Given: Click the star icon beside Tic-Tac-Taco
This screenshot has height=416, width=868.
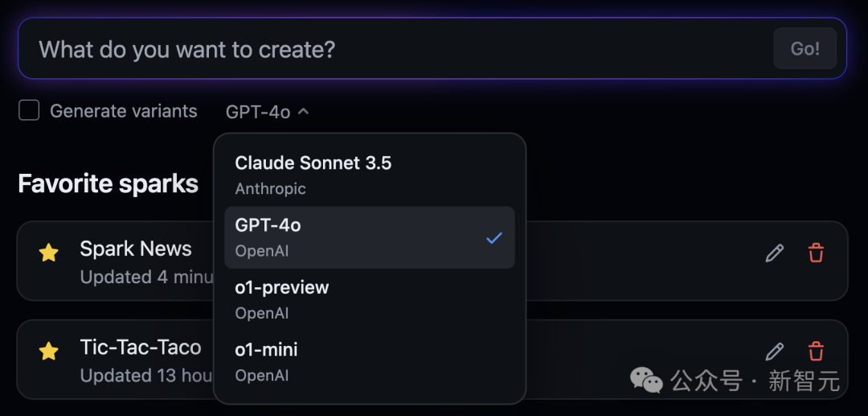Looking at the screenshot, I should [x=49, y=351].
